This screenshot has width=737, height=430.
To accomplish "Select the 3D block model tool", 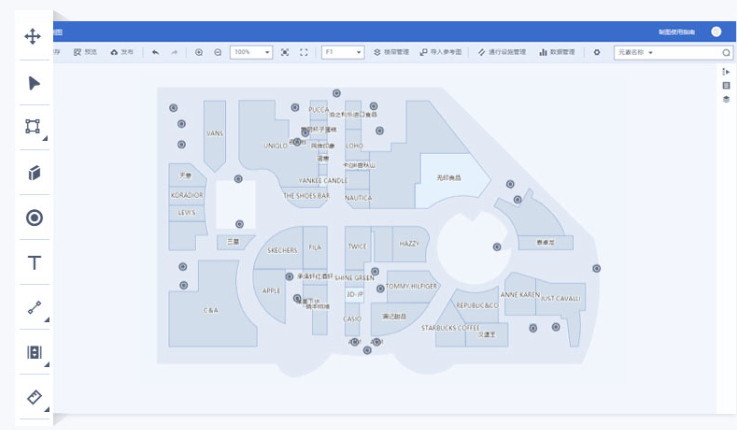I will tap(33, 173).
